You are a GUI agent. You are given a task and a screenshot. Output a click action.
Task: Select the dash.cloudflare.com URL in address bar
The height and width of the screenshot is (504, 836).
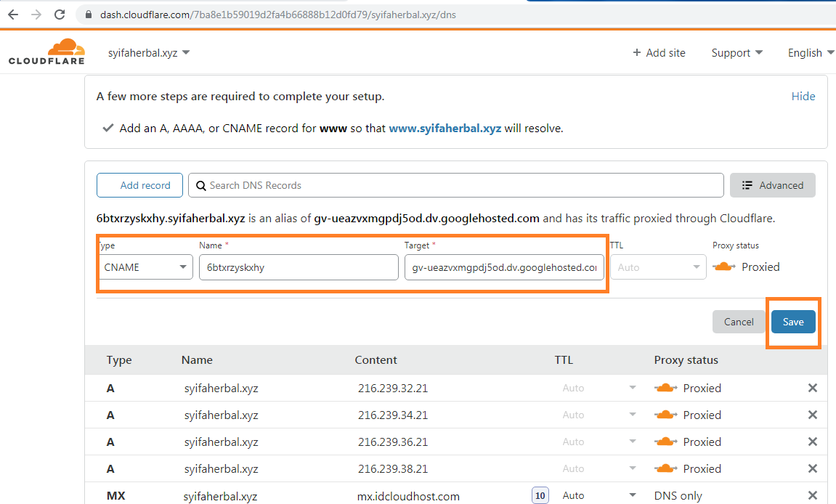click(x=277, y=15)
